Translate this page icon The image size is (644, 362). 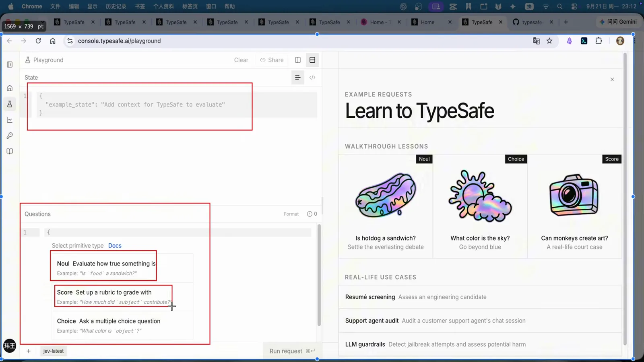[x=536, y=41]
